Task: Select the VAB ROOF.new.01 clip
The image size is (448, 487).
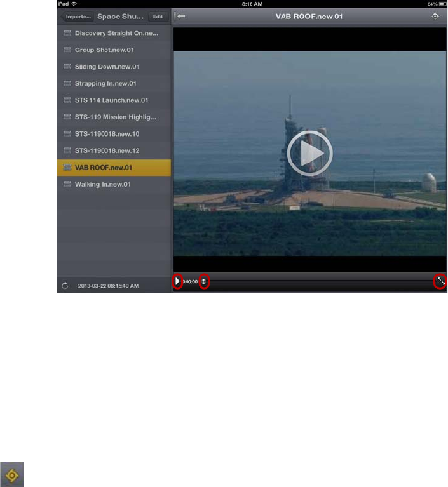Action: click(114, 168)
